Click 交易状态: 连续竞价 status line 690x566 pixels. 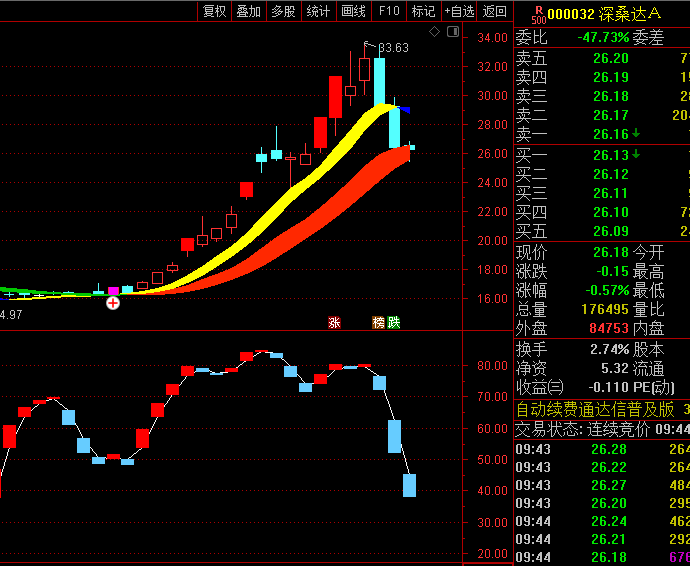point(602,429)
